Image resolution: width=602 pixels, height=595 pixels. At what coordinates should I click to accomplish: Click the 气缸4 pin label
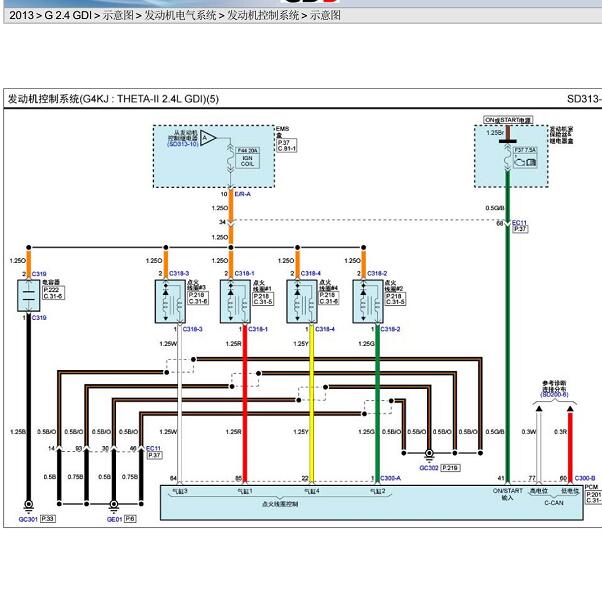(312, 491)
